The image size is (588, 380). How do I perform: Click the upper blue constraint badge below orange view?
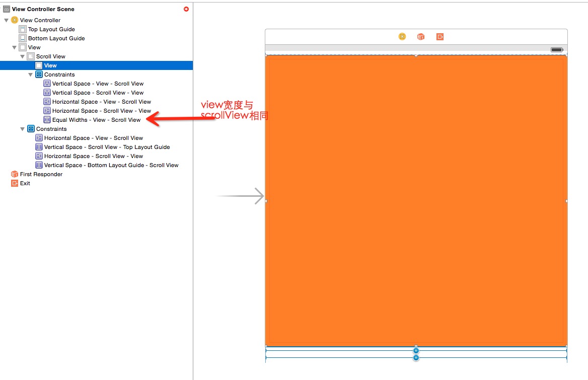(x=416, y=350)
